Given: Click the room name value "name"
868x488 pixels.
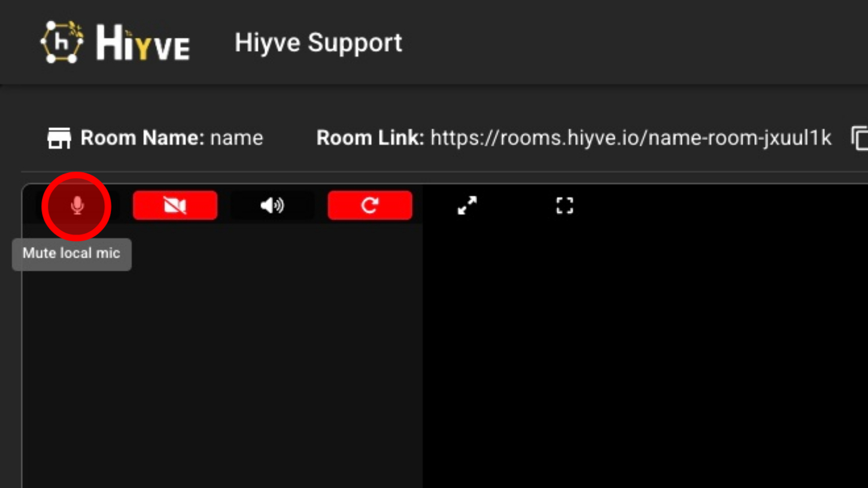Looking at the screenshot, I should coord(236,139).
